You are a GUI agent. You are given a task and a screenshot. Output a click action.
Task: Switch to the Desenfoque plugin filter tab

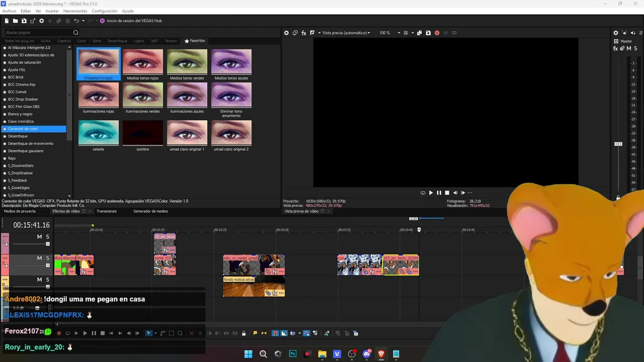(117, 41)
